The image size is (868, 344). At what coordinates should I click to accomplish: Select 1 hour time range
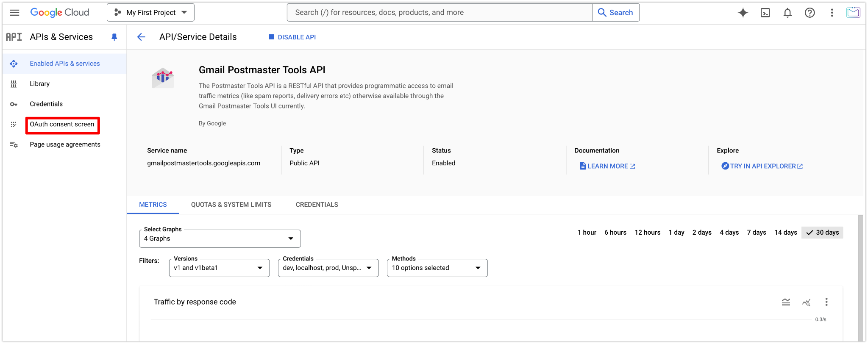tap(587, 233)
